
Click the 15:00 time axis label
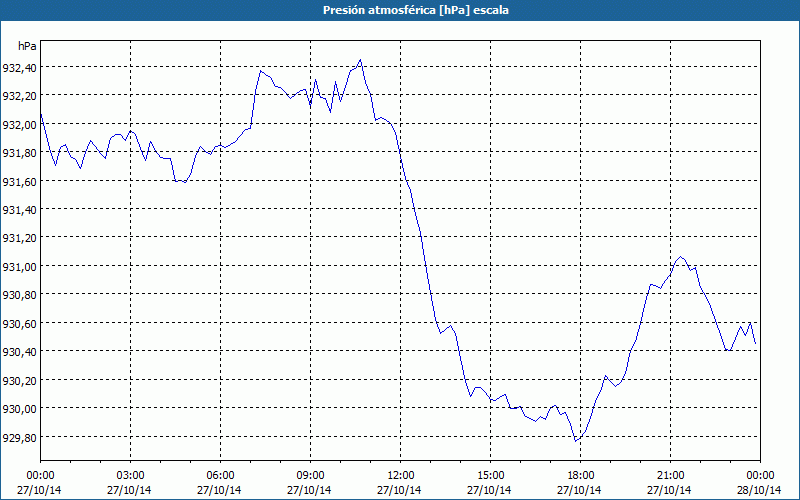490,476
